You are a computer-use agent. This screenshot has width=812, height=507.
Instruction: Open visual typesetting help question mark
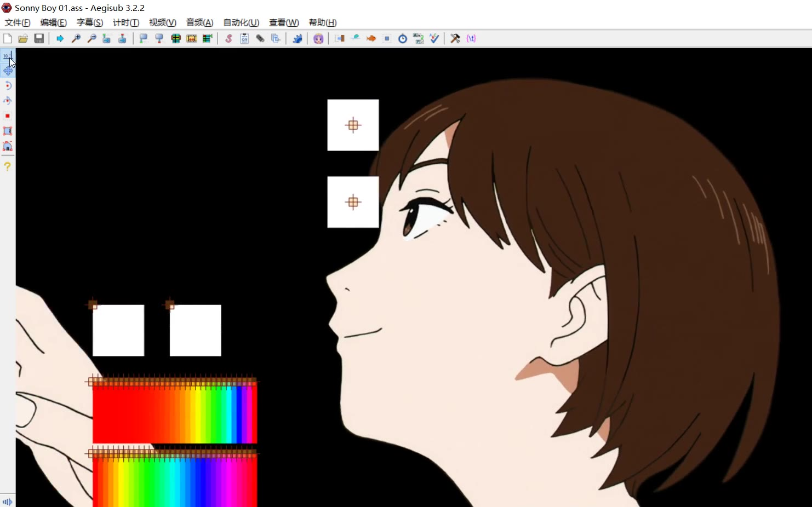(8, 166)
